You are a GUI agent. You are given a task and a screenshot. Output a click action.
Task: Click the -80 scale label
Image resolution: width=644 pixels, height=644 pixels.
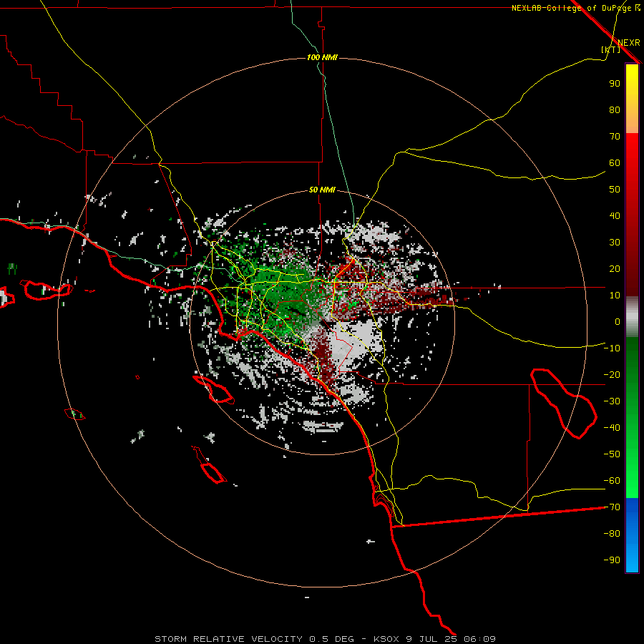point(612,534)
